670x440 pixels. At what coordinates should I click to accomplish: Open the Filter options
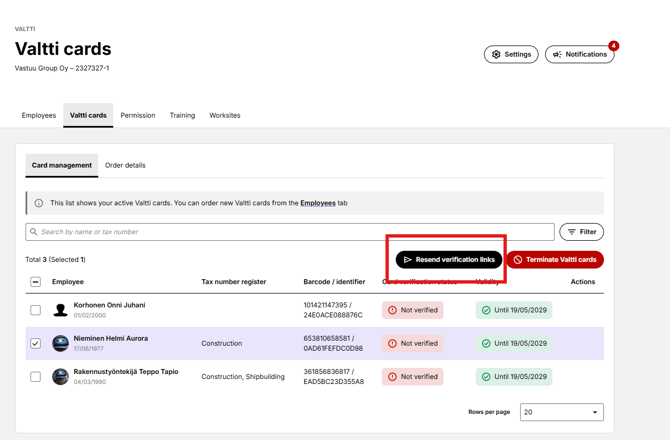click(x=582, y=232)
